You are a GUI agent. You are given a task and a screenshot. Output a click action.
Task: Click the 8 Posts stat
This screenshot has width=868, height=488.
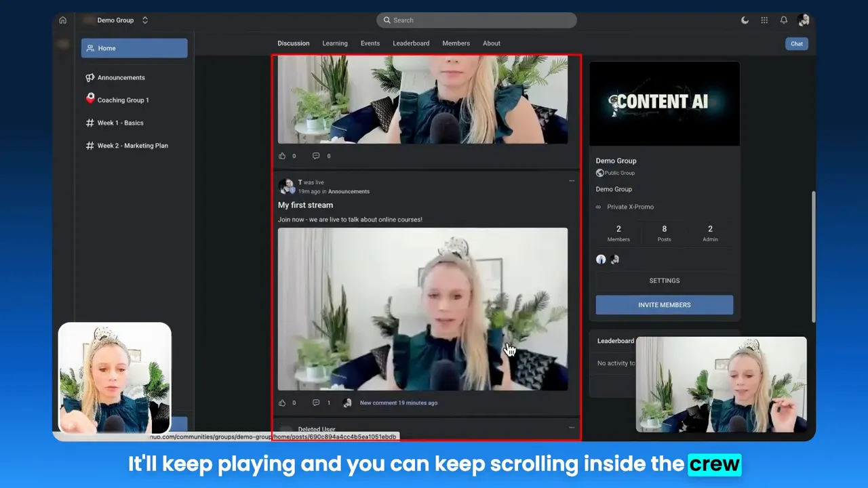664,233
